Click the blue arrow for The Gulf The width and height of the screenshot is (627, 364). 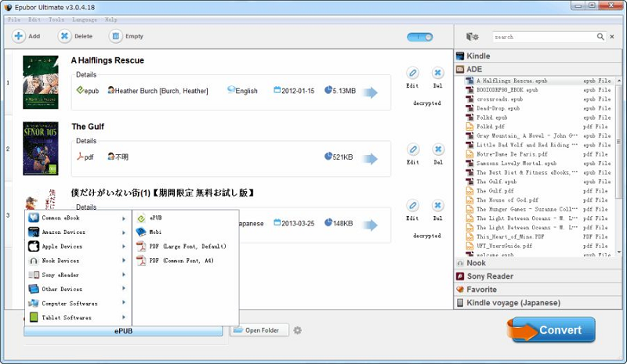click(370, 159)
